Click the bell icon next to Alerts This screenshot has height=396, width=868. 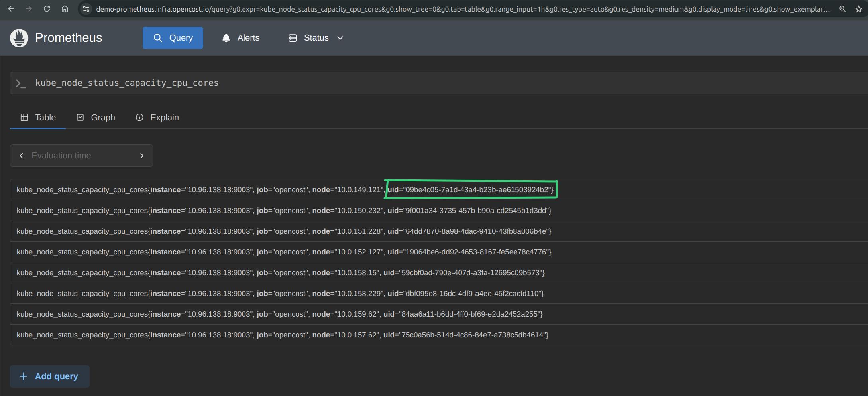click(226, 37)
